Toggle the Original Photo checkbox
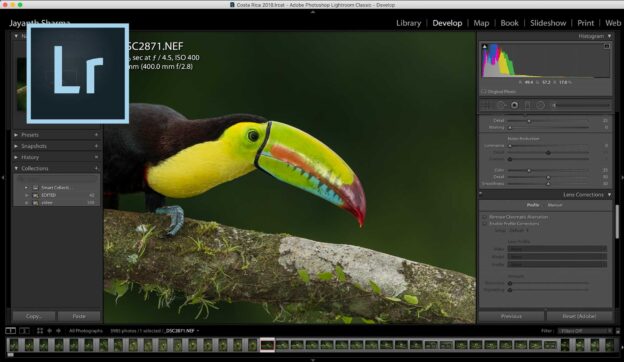This screenshot has width=624, height=362. tap(484, 91)
